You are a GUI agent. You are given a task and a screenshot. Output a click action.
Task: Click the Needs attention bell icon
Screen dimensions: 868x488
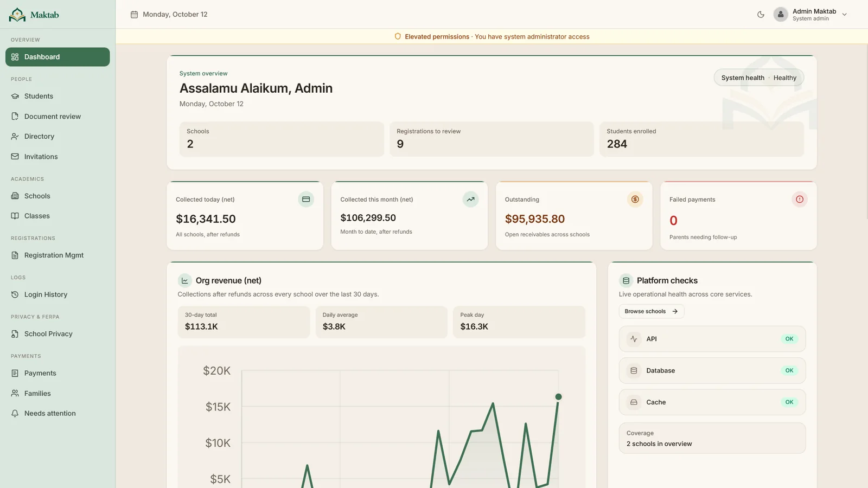(15, 413)
